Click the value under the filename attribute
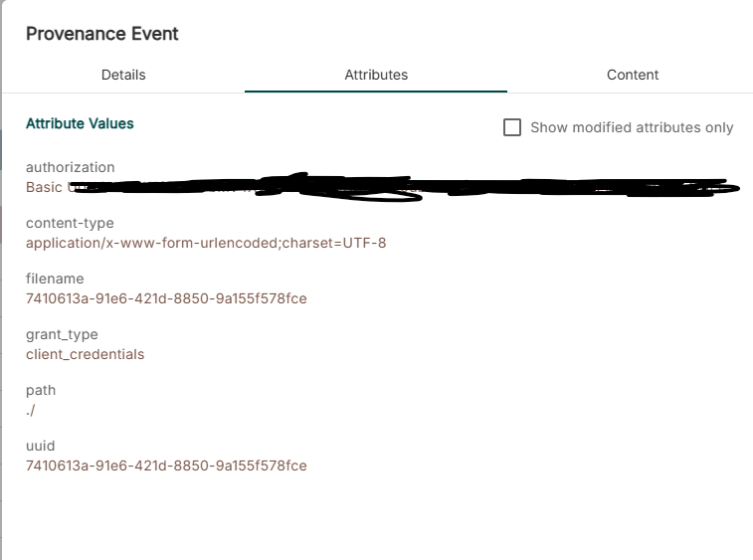This screenshot has width=753, height=560. [166, 298]
